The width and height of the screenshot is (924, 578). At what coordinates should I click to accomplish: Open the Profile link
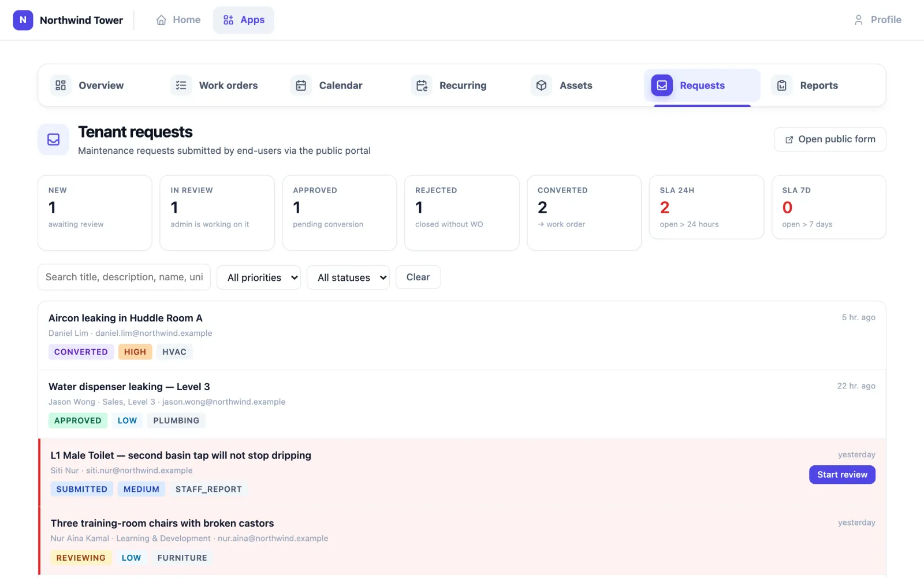point(878,20)
